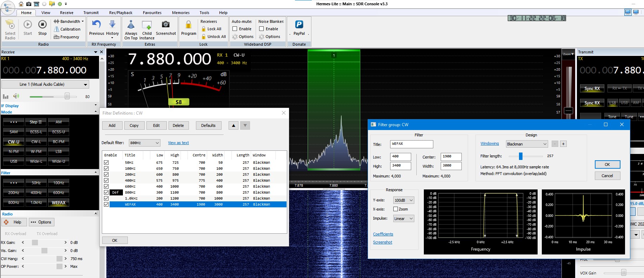Take a capture with Screenshot icon
The width and height of the screenshot is (644, 278).
pos(166,25)
